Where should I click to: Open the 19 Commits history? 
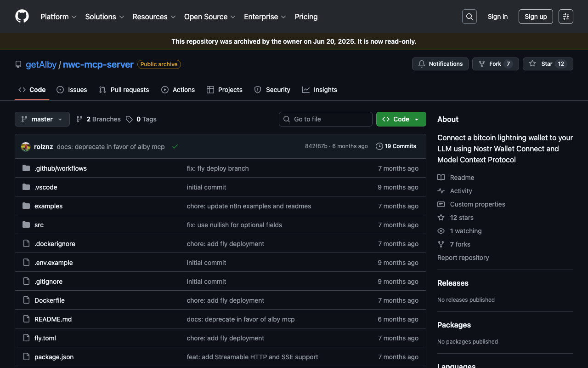[x=396, y=146]
